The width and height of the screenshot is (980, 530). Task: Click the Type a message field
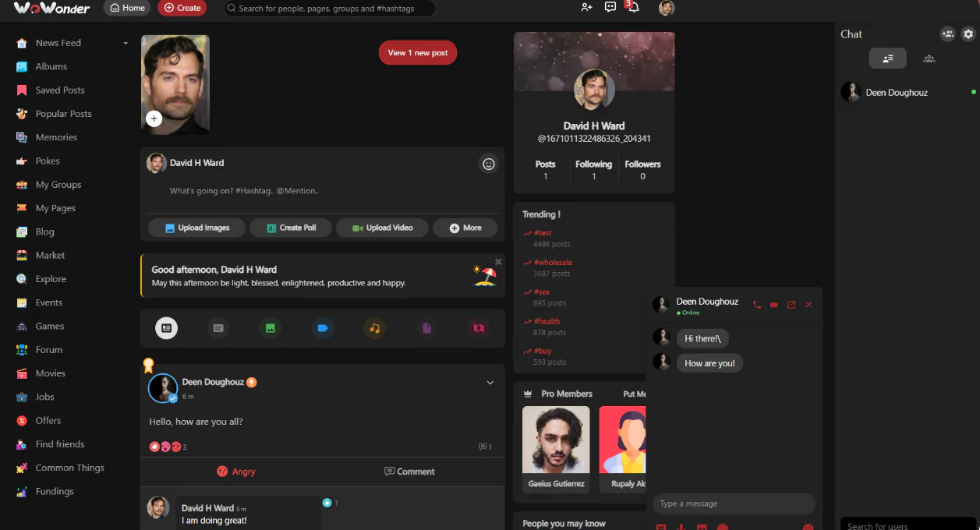(x=734, y=503)
